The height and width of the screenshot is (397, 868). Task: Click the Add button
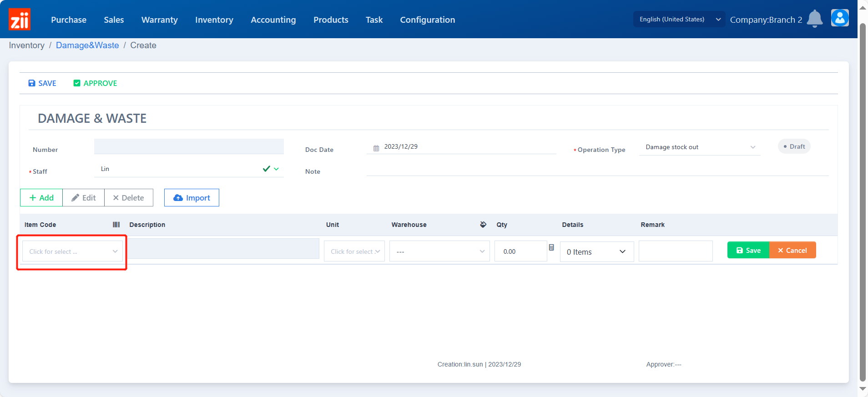coord(41,198)
